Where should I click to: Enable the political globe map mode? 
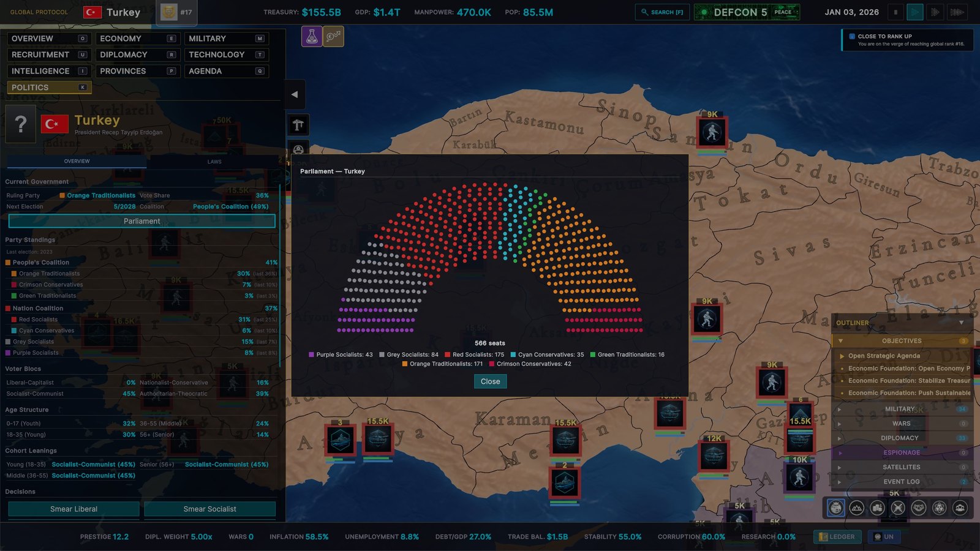836,508
